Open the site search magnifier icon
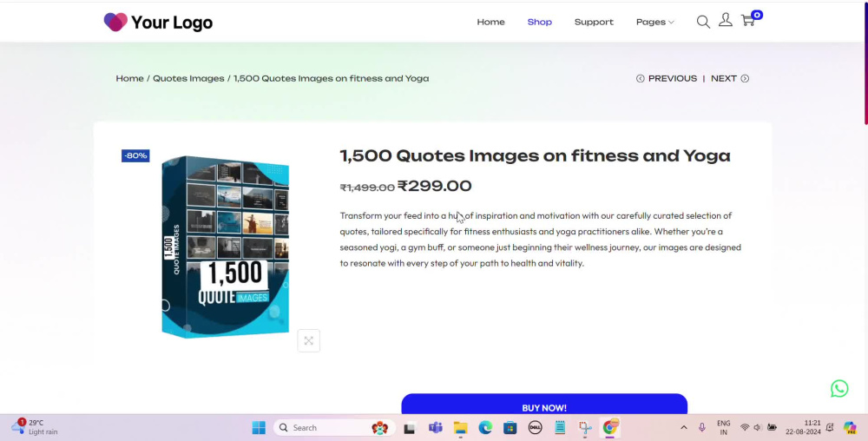Viewport: 868px width, 441px height. pyautogui.click(x=703, y=22)
